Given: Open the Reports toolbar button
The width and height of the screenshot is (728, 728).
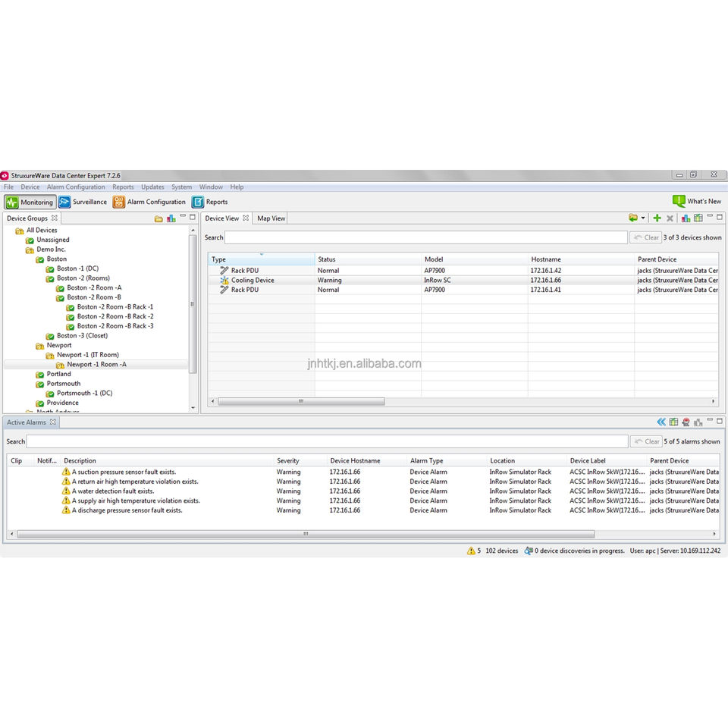Looking at the screenshot, I should point(210,202).
